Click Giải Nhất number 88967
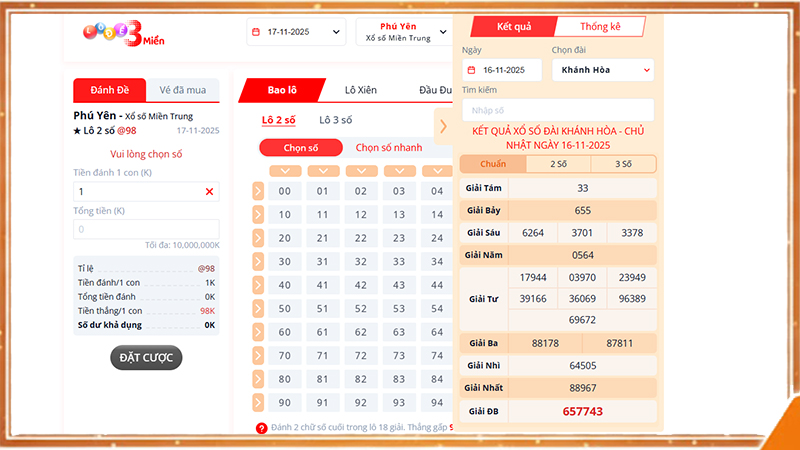The width and height of the screenshot is (800, 450). [x=583, y=388]
